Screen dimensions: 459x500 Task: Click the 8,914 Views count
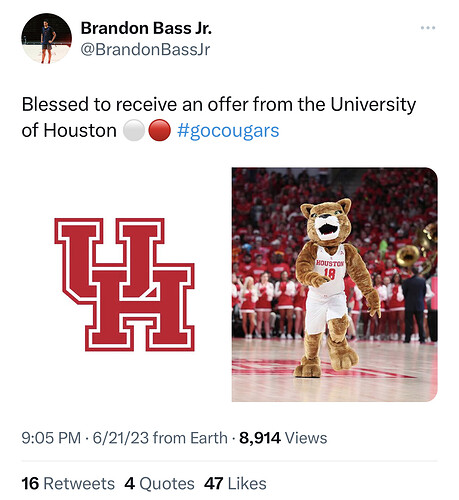[x=283, y=438]
